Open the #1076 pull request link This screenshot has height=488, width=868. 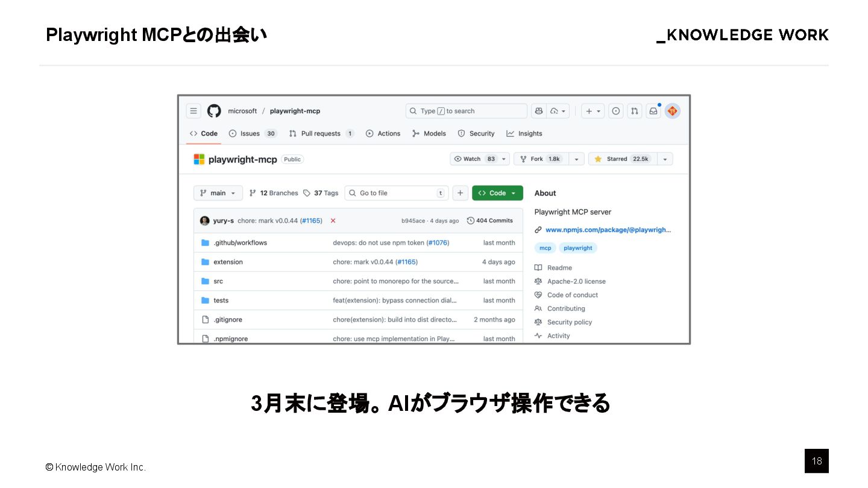[x=438, y=243]
